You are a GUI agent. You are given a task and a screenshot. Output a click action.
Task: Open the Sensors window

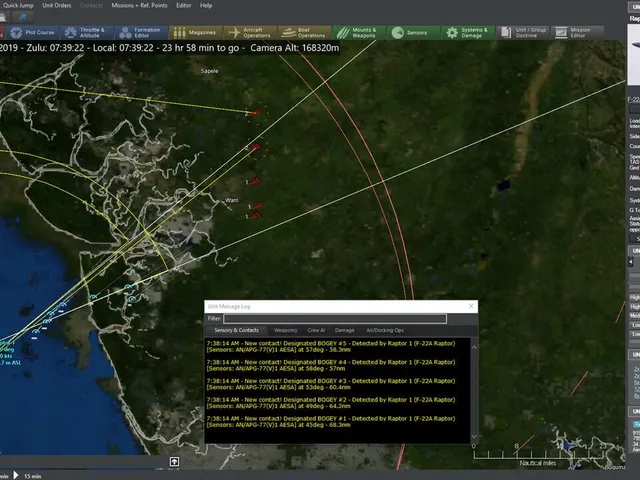coord(413,33)
